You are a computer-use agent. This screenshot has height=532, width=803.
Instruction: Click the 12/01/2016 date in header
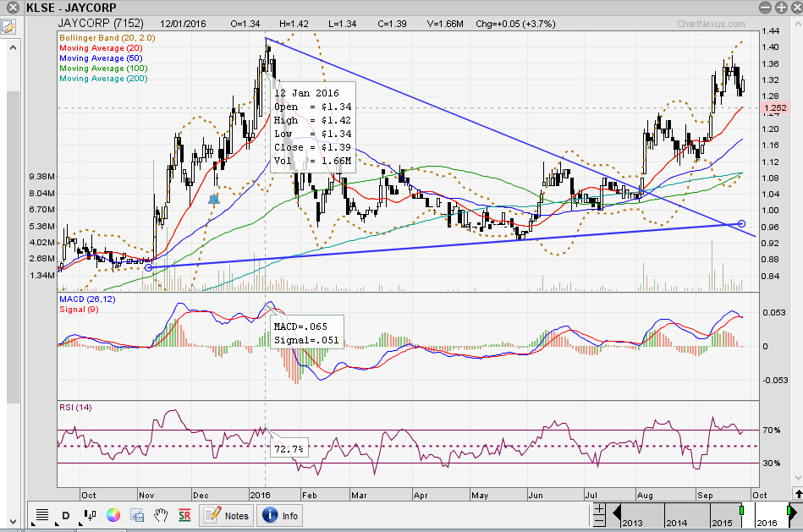(183, 24)
